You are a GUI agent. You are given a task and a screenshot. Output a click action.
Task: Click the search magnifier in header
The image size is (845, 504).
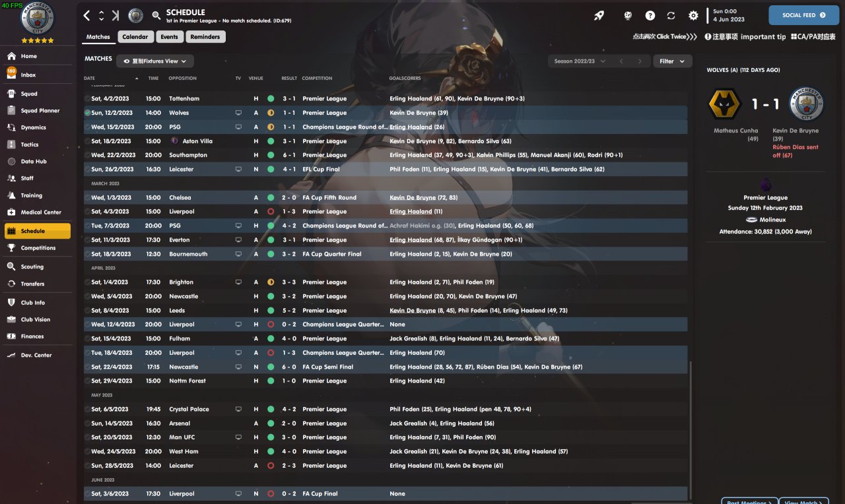point(156,15)
